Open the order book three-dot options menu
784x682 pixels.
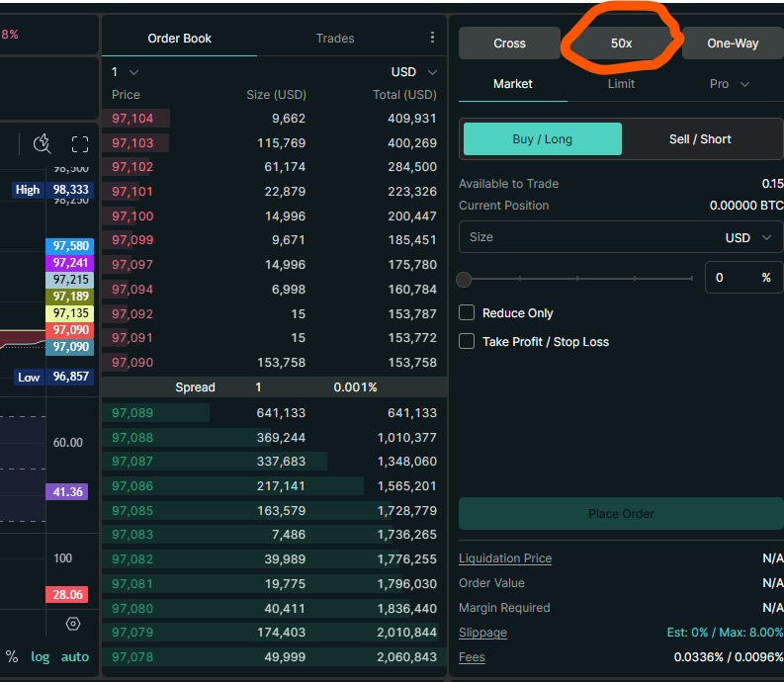point(432,38)
